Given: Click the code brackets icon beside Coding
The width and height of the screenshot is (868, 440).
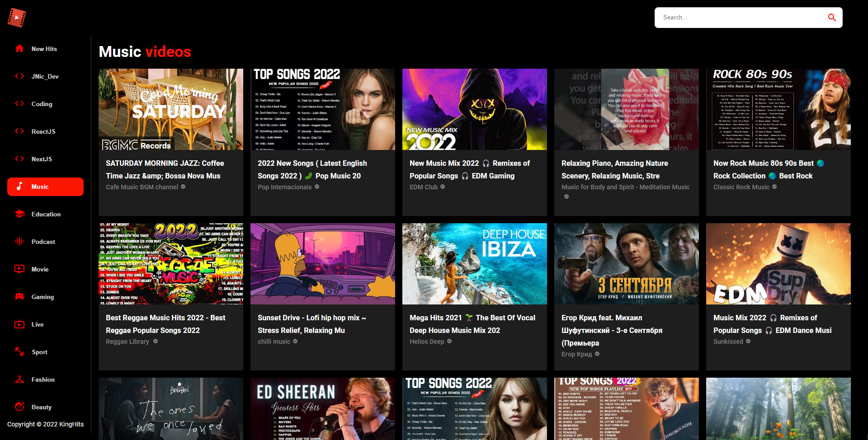Looking at the screenshot, I should 20,103.
